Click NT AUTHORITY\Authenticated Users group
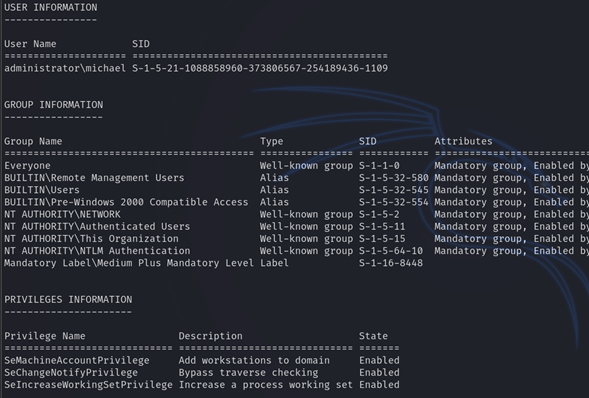Image resolution: width=589 pixels, height=398 pixels. tap(97, 226)
